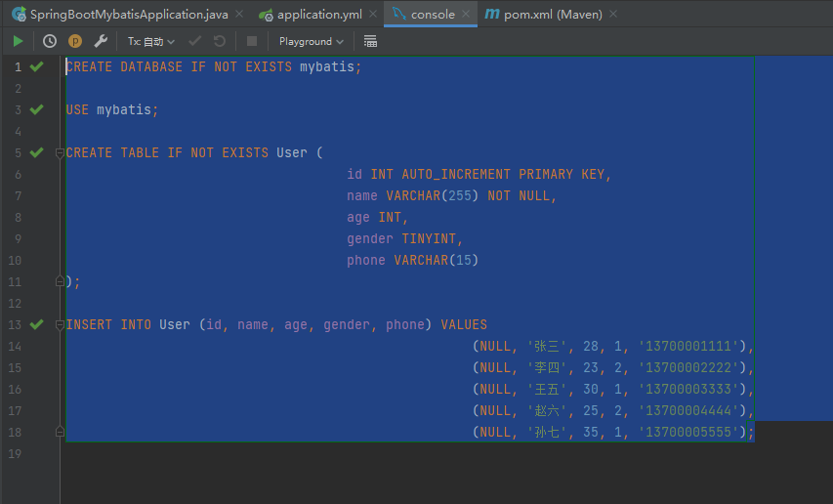Click the 'gender TINYINT,' column definition
This screenshot has width=833, height=504.
point(405,239)
